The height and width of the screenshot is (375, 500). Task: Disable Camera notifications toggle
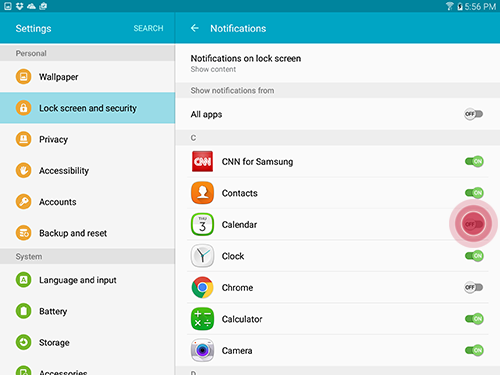(474, 350)
